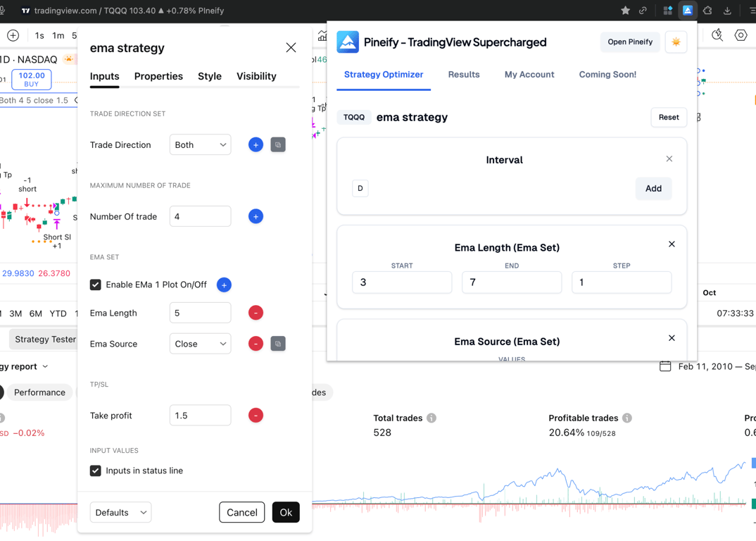Click blue plus icon next to Number Of trade
This screenshot has height=541, width=756.
point(256,217)
